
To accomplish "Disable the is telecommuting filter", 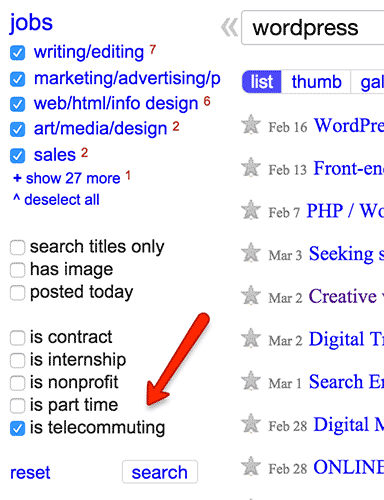I will 17,429.
